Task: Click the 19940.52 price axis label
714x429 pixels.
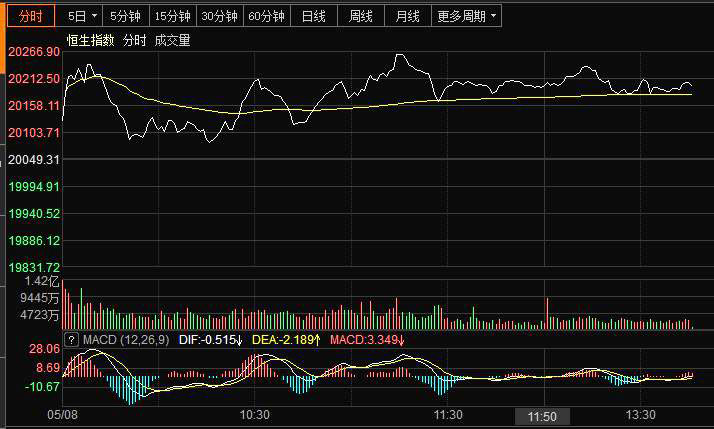Action: [34, 214]
